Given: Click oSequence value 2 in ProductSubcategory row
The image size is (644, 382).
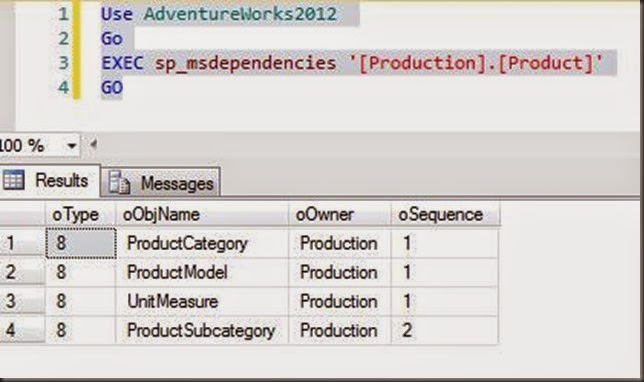Looking at the screenshot, I should point(445,330).
